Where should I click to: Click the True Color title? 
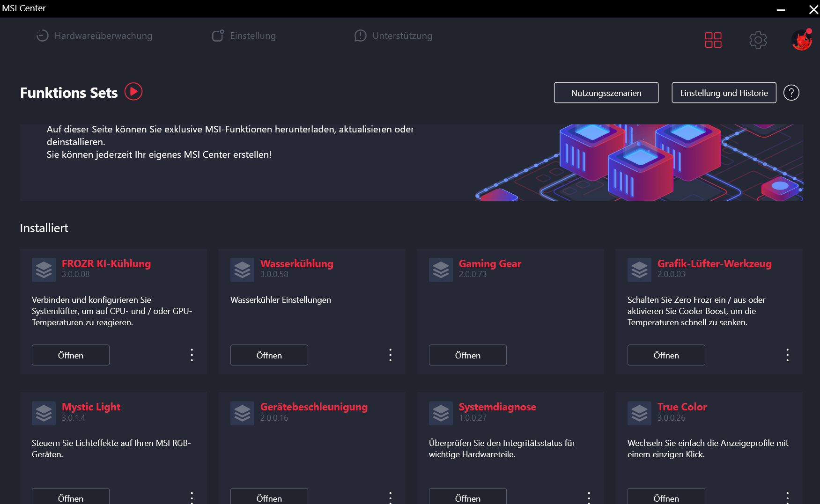[682, 407]
